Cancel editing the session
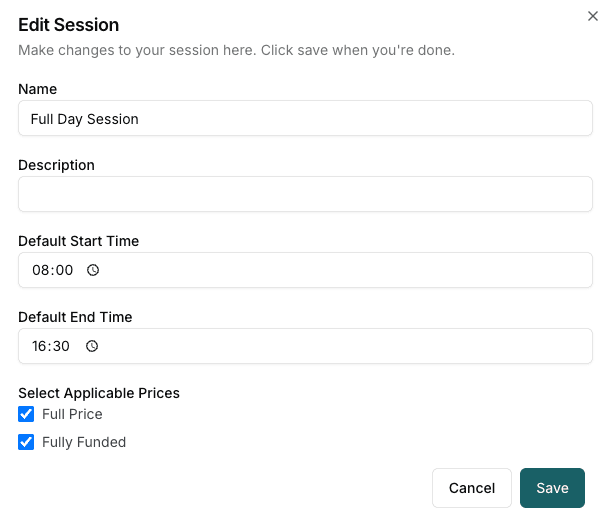 pyautogui.click(x=472, y=488)
